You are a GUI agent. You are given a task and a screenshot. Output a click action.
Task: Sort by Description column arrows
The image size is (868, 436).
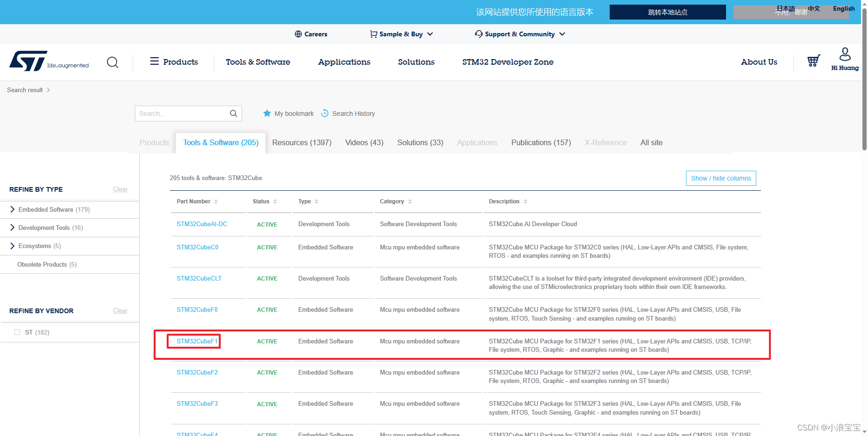click(525, 201)
